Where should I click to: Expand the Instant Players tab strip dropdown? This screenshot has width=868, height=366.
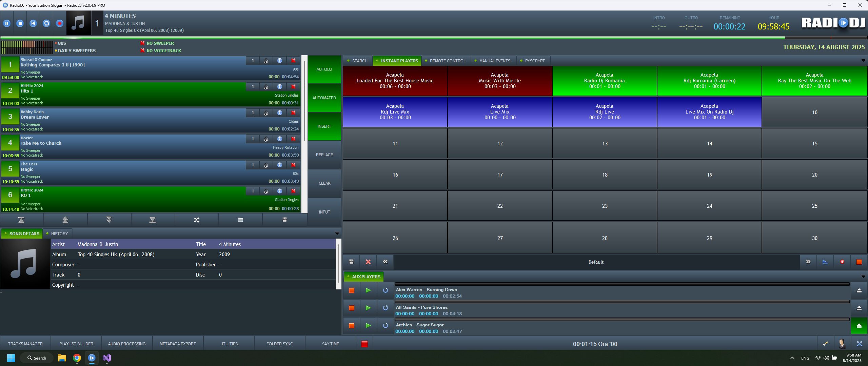pos(863,60)
